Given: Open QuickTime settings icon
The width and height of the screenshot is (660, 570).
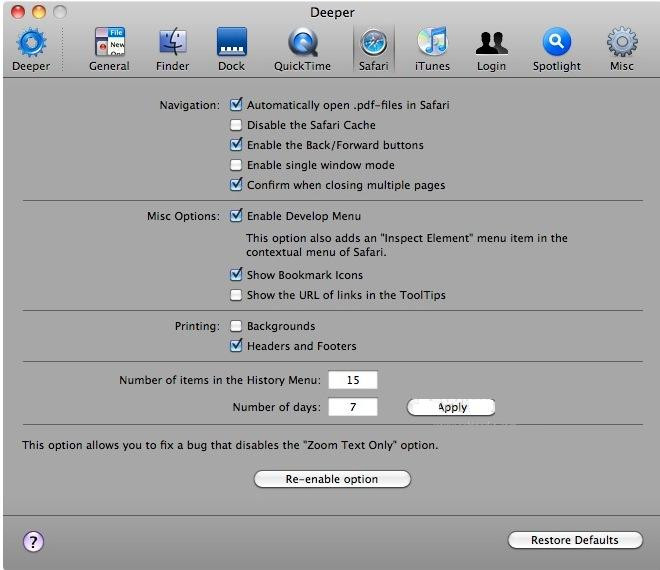Looking at the screenshot, I should [303, 42].
